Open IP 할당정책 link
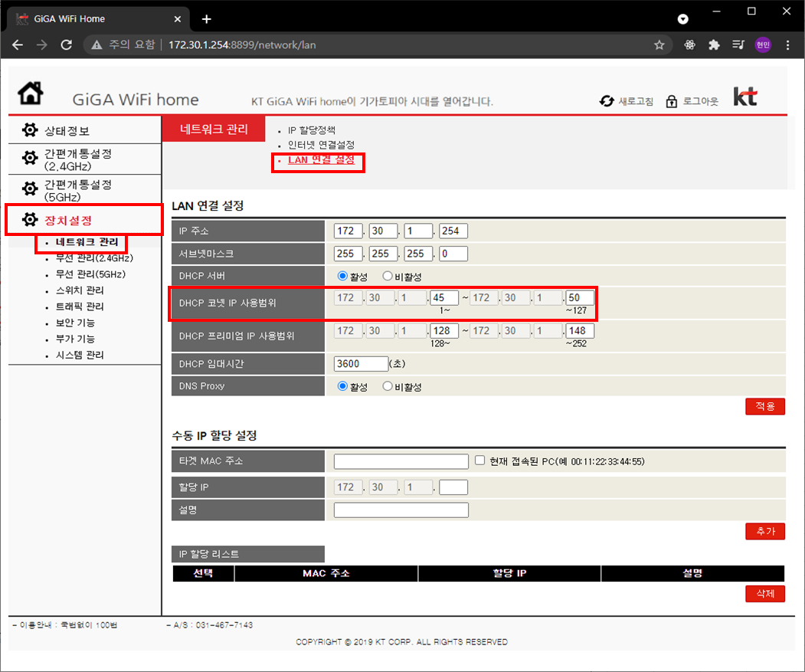The height and width of the screenshot is (672, 805). (x=311, y=130)
